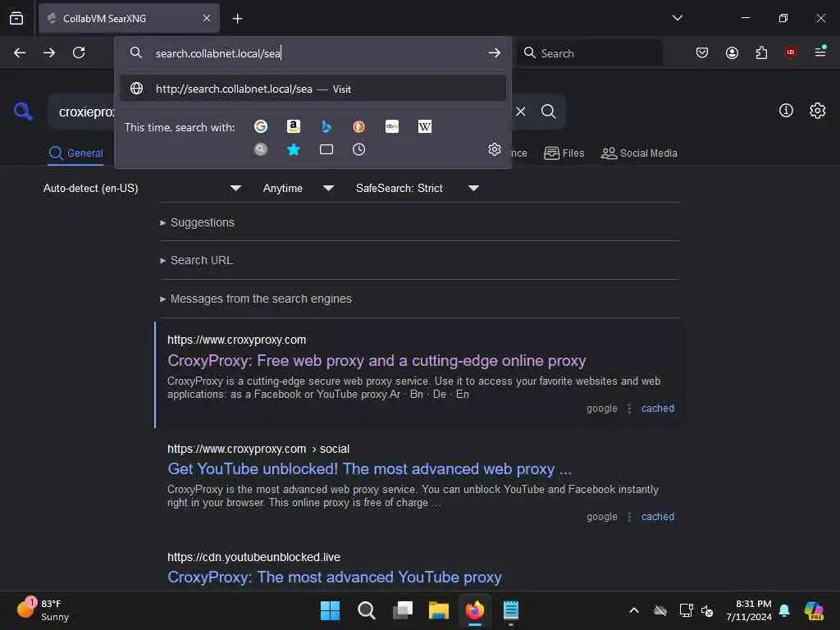Clear the SearXNG search query

tap(520, 112)
